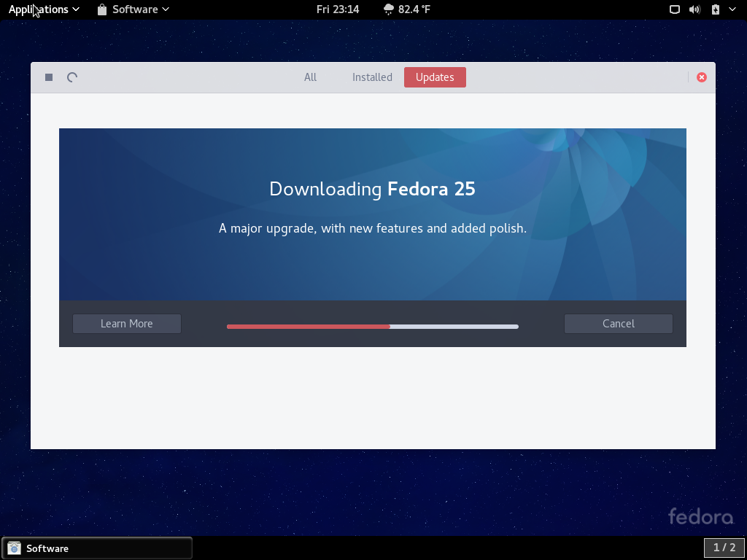Cancel the Fedora 25 download
The image size is (747, 560).
point(618,324)
